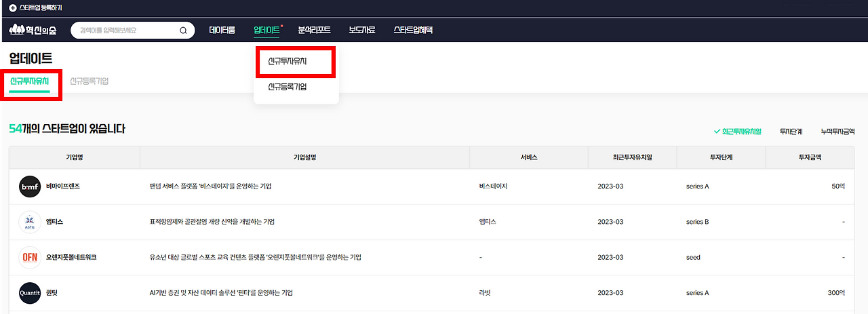Image resolution: width=868 pixels, height=314 pixels.
Task: Click 앱티스 description about 표적항암제
Action: coord(212,222)
